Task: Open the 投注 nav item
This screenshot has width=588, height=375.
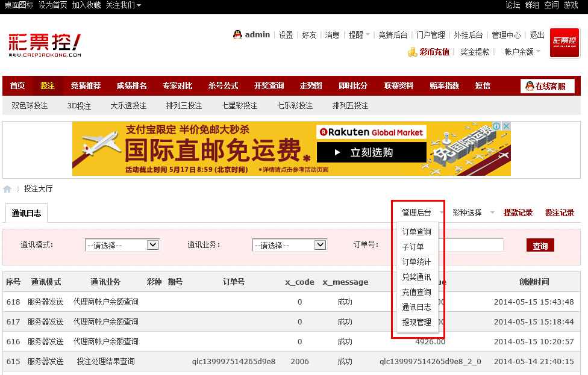Action: [x=48, y=86]
